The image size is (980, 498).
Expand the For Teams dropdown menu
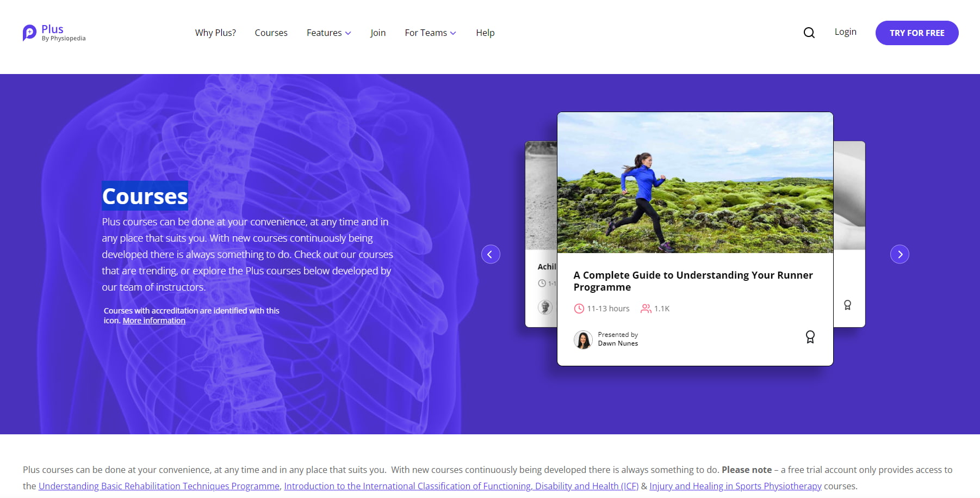point(430,33)
